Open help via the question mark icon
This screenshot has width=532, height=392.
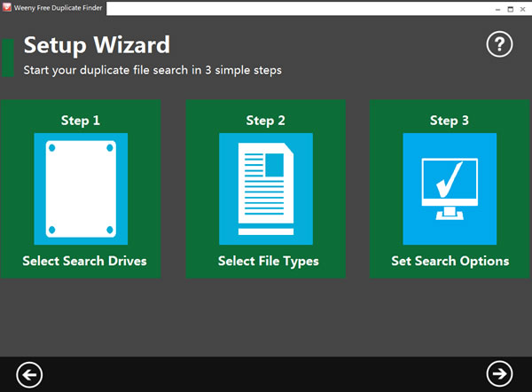click(500, 43)
